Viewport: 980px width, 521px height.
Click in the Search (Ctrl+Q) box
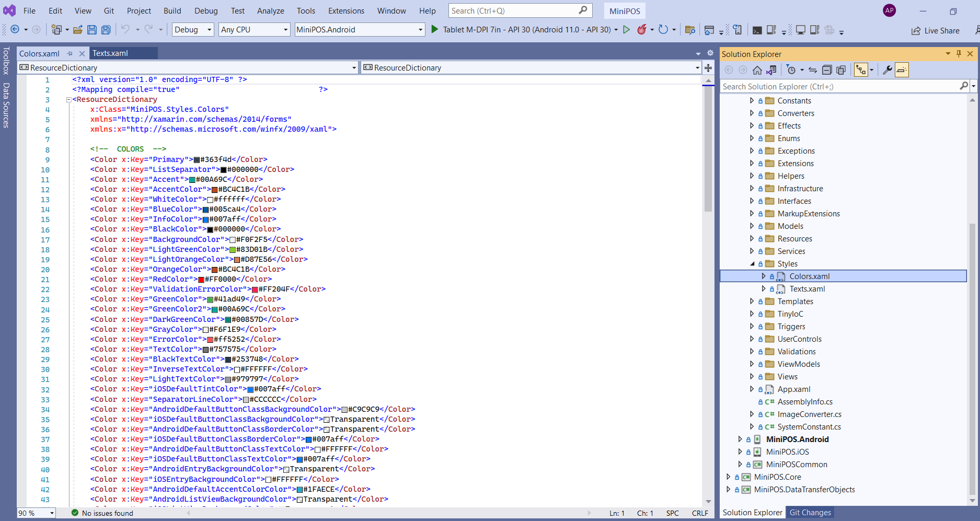(x=520, y=10)
